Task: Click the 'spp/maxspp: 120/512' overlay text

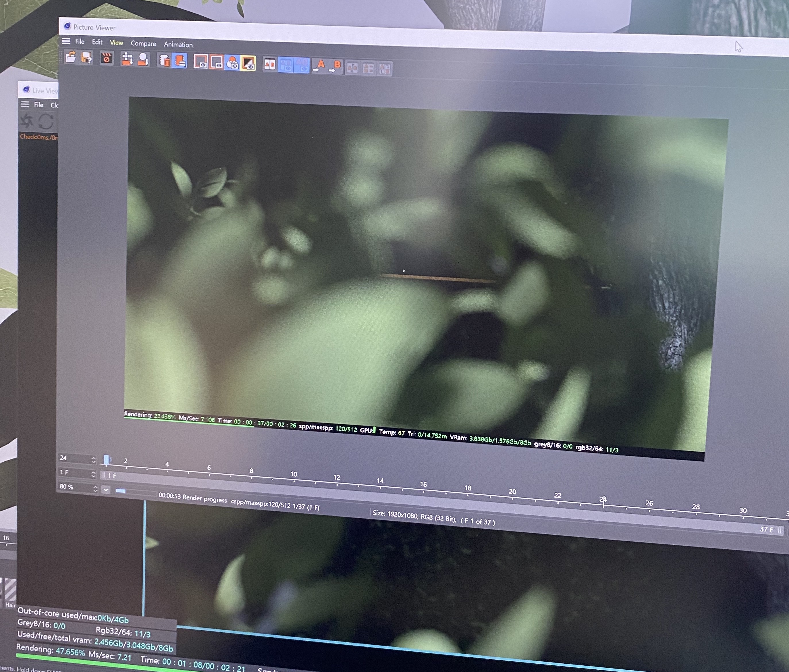Action: tap(328, 428)
